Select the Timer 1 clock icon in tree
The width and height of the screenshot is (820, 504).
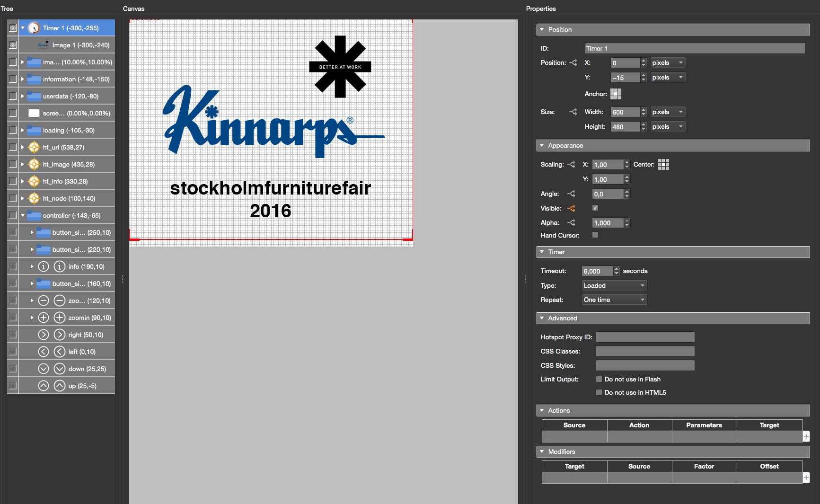(x=34, y=28)
